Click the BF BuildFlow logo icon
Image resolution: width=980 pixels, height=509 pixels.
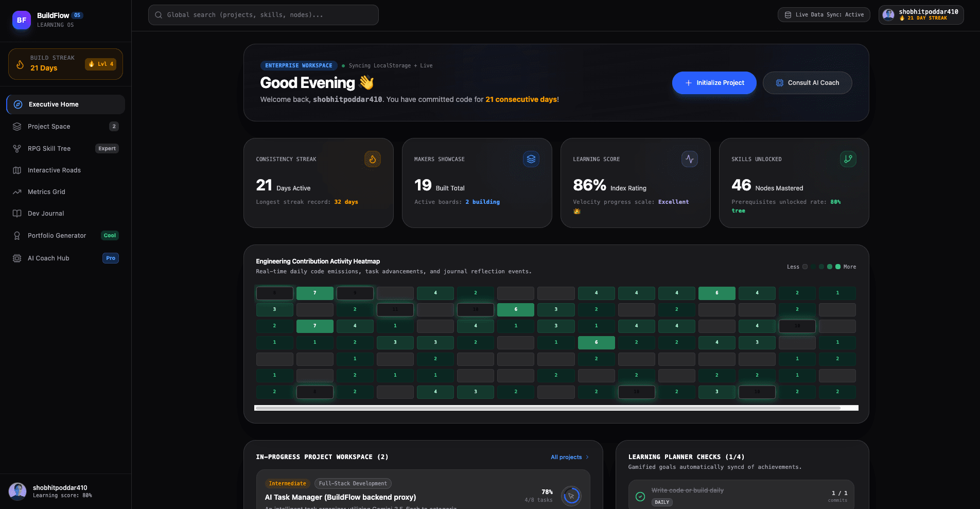point(22,20)
